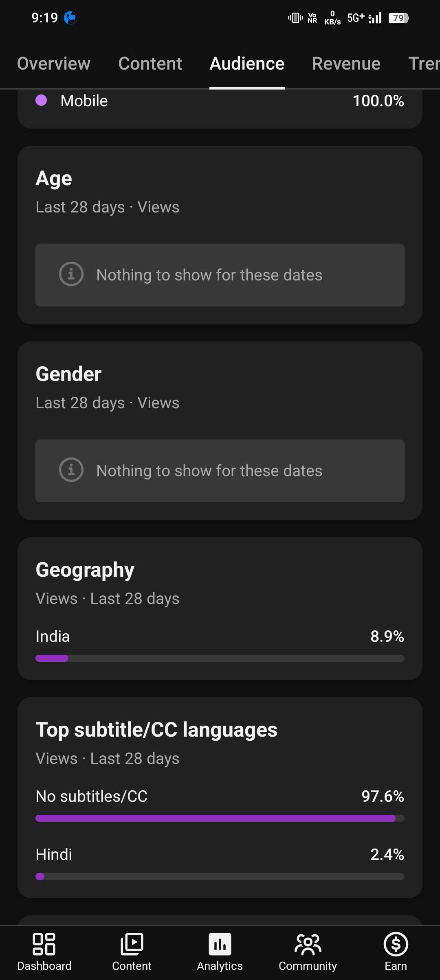Tap the battery indicator in status bar

pyautogui.click(x=398, y=18)
